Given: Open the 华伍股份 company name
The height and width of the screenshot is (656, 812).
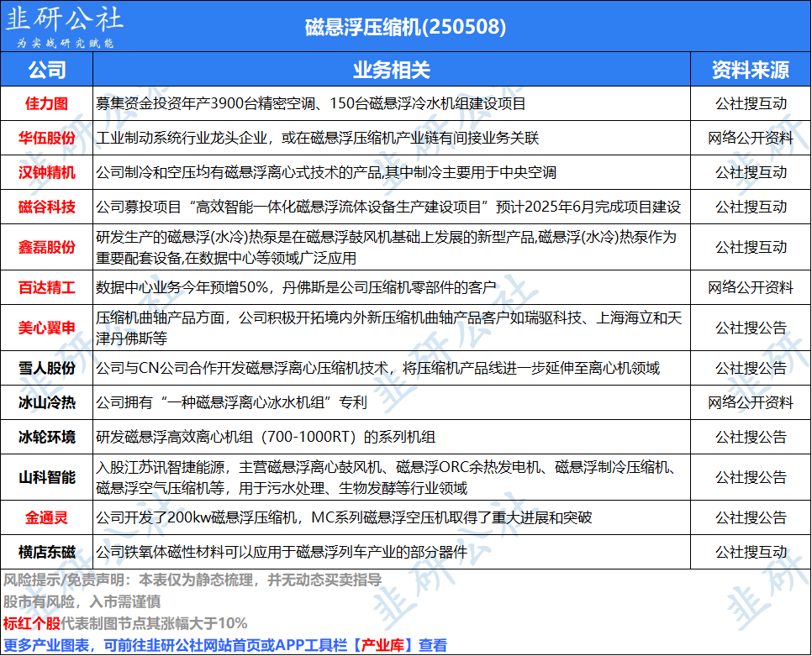Looking at the screenshot, I should point(47,139).
